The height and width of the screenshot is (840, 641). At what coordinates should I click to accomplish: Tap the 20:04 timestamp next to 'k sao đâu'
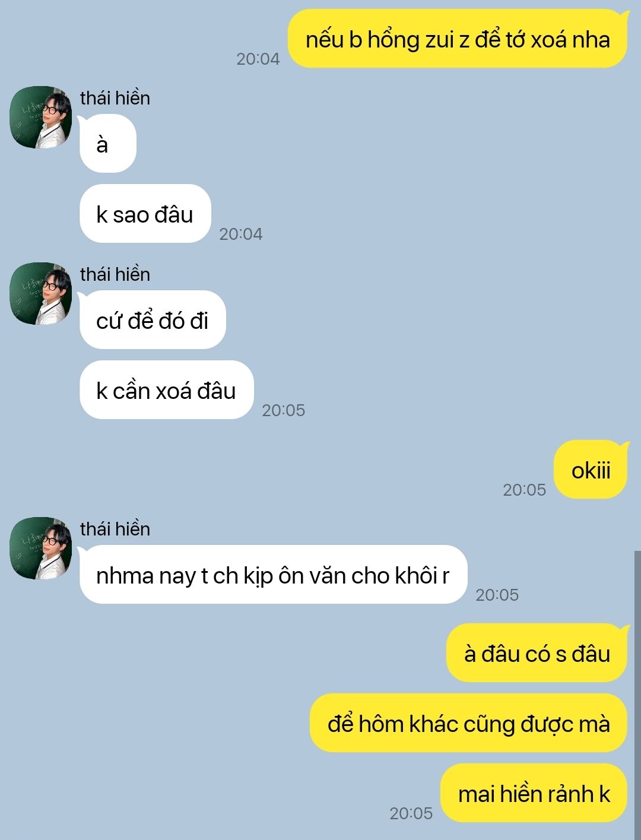241,234
